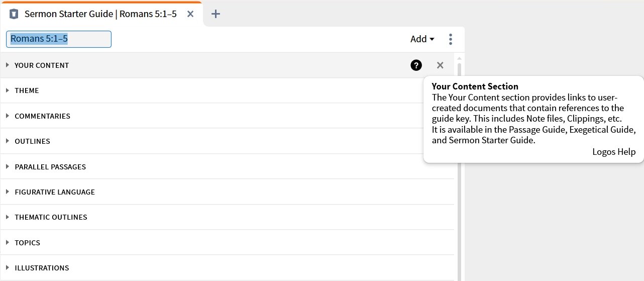Click the ILLUSTRATIONS heading text
This screenshot has height=281, width=644.
click(x=42, y=268)
